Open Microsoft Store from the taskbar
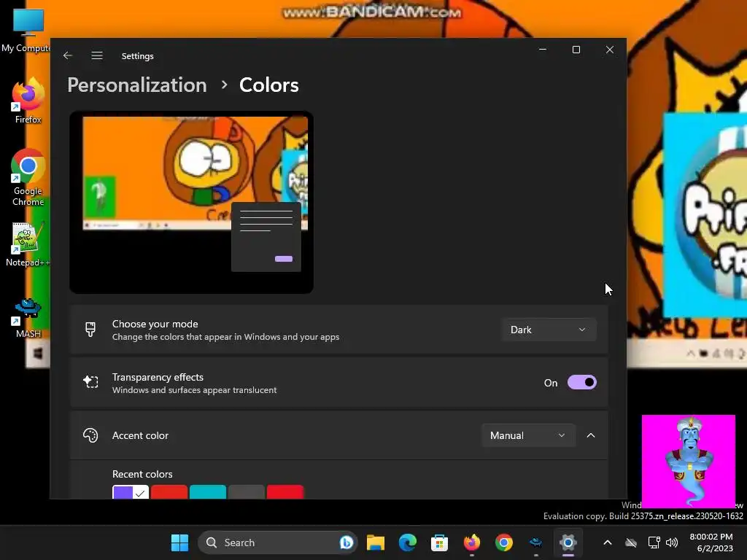This screenshot has height=560, width=747. pyautogui.click(x=439, y=542)
